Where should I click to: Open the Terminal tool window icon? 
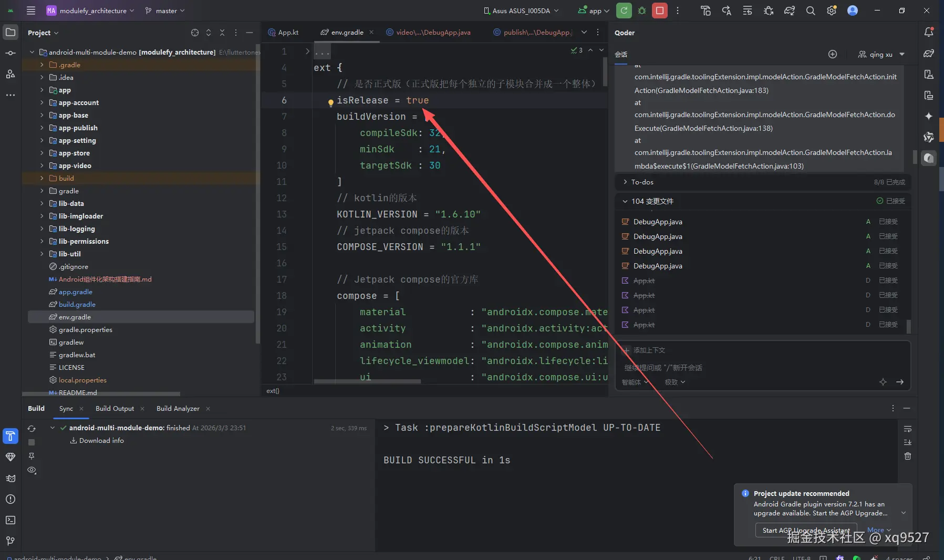point(11,520)
